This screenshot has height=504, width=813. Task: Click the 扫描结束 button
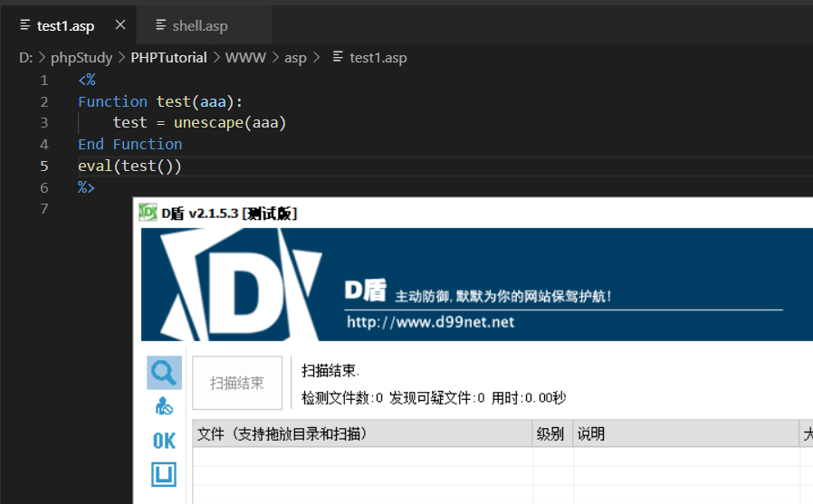click(237, 383)
